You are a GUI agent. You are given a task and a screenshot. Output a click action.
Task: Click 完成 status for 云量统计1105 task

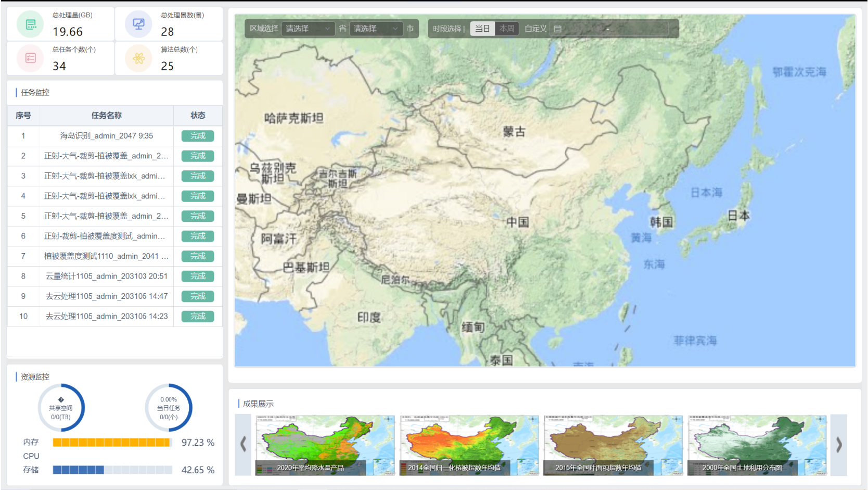(198, 277)
